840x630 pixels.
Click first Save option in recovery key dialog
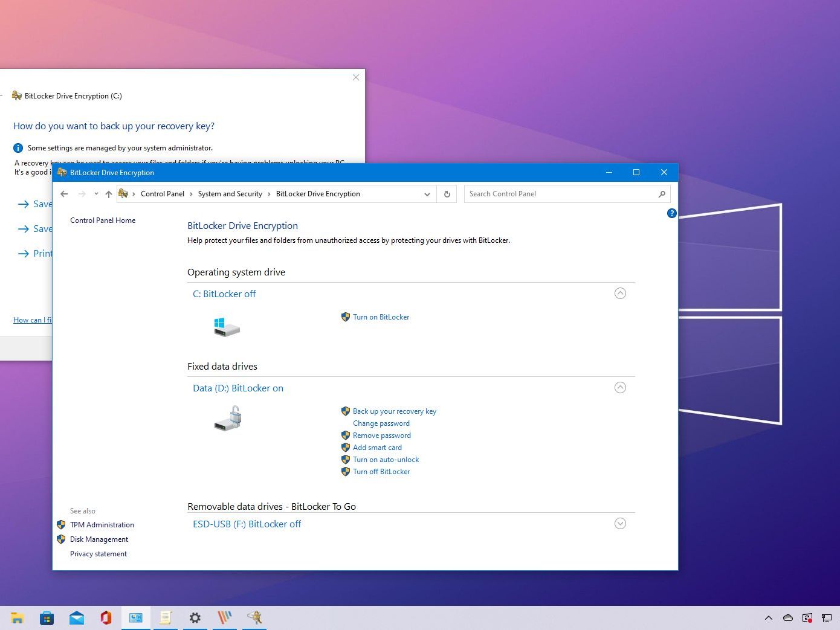pos(35,204)
